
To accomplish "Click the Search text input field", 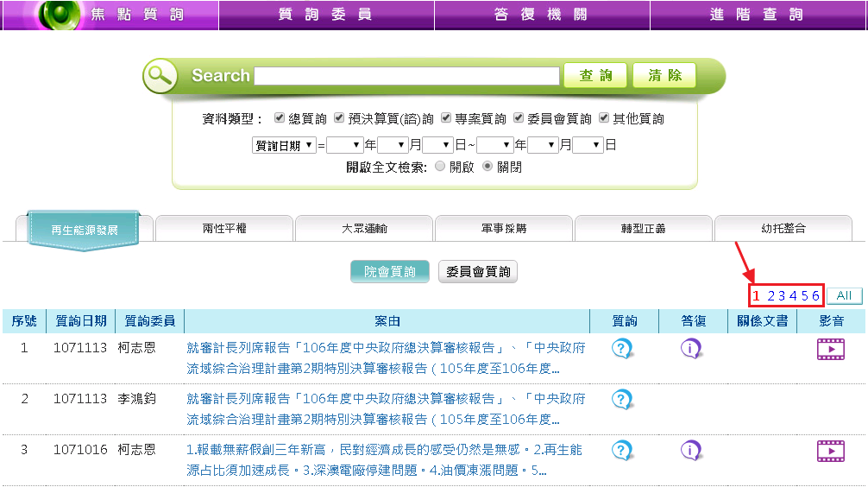I will coord(406,76).
